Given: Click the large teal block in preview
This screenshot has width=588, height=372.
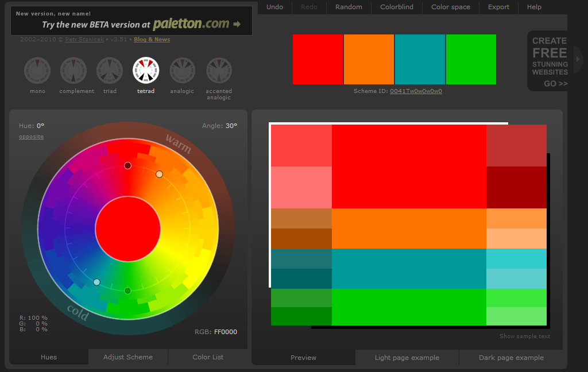Looking at the screenshot, I should click(409, 269).
